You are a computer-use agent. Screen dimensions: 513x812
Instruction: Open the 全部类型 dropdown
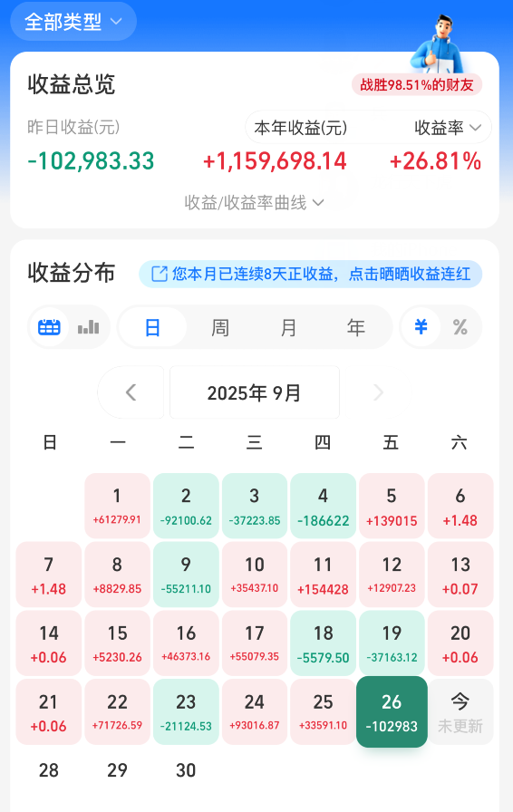[x=73, y=21]
